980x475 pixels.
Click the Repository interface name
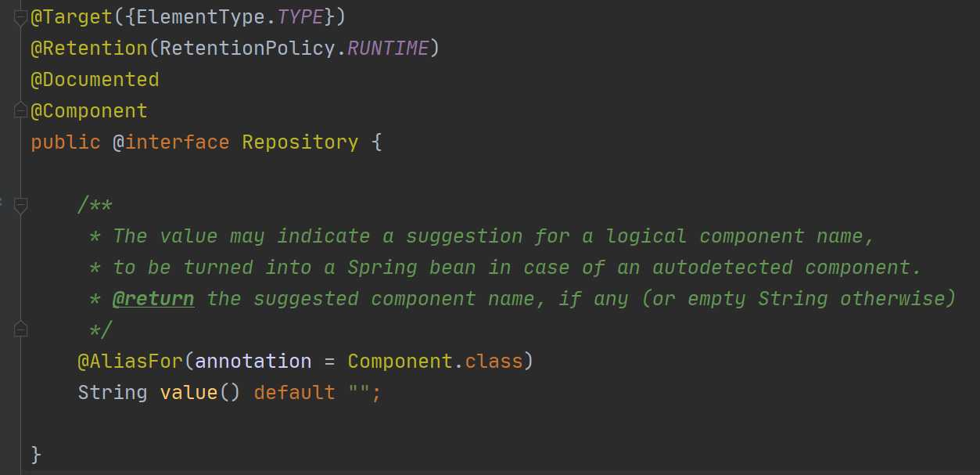300,142
